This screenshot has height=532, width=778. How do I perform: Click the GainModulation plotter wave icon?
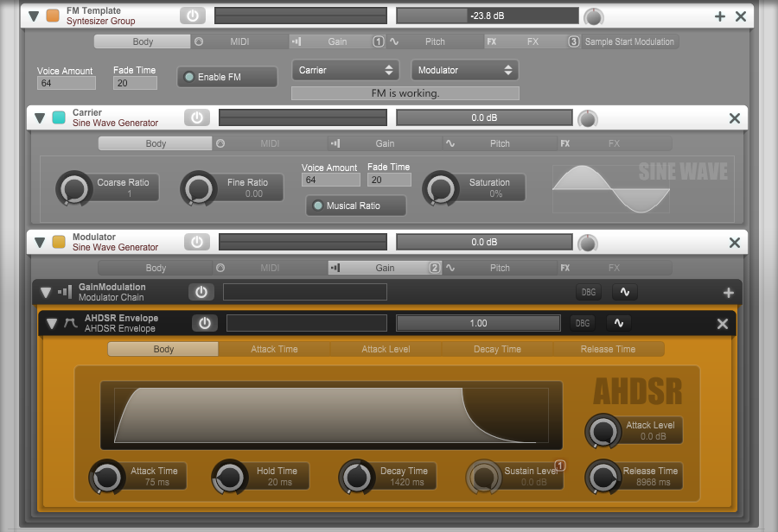tap(625, 292)
